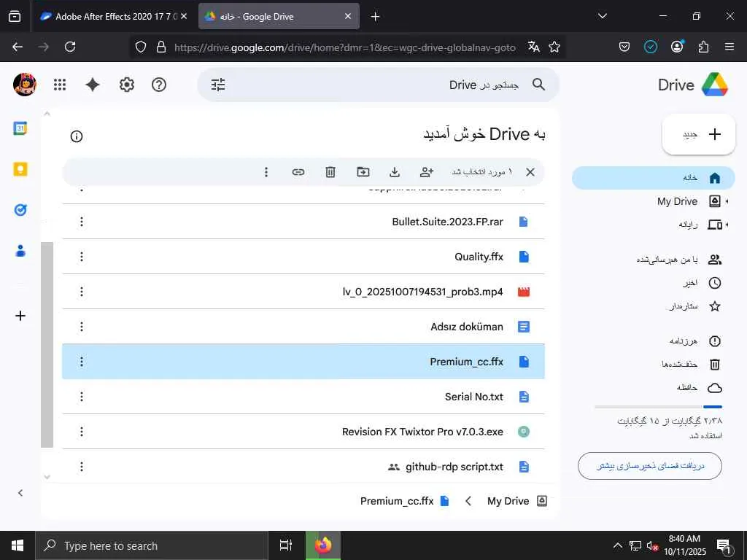Open more options for lv_0_20251007194531_prob3.mp4

pyautogui.click(x=82, y=292)
